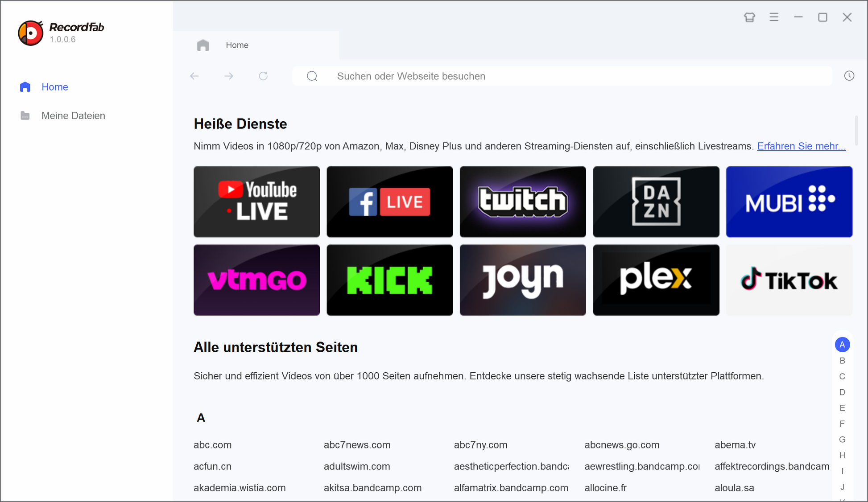Click the vertical page scrollbar

[856, 130]
